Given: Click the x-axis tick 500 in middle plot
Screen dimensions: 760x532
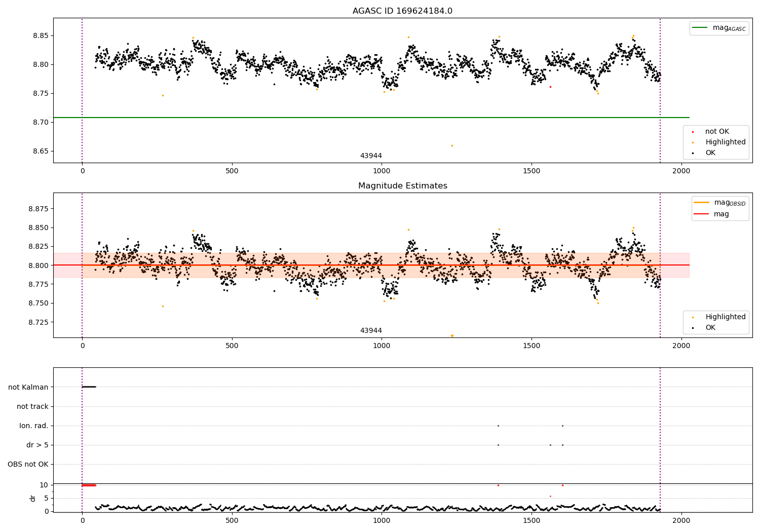Looking at the screenshot, I should [232, 346].
